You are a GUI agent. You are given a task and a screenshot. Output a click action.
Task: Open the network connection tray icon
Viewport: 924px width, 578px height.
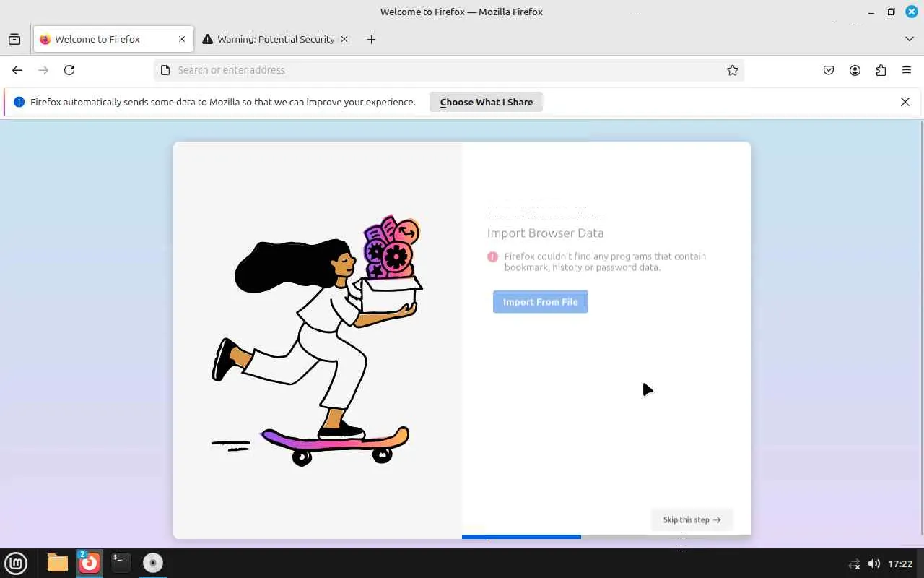pyautogui.click(x=854, y=564)
